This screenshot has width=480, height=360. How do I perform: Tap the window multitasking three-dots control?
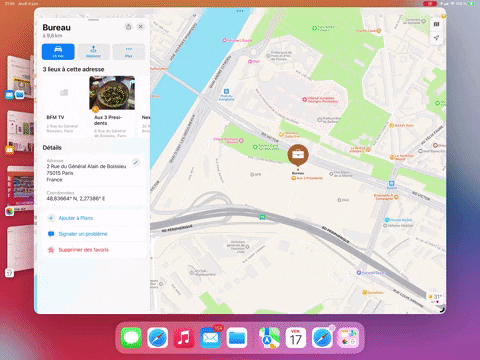click(x=240, y=11)
